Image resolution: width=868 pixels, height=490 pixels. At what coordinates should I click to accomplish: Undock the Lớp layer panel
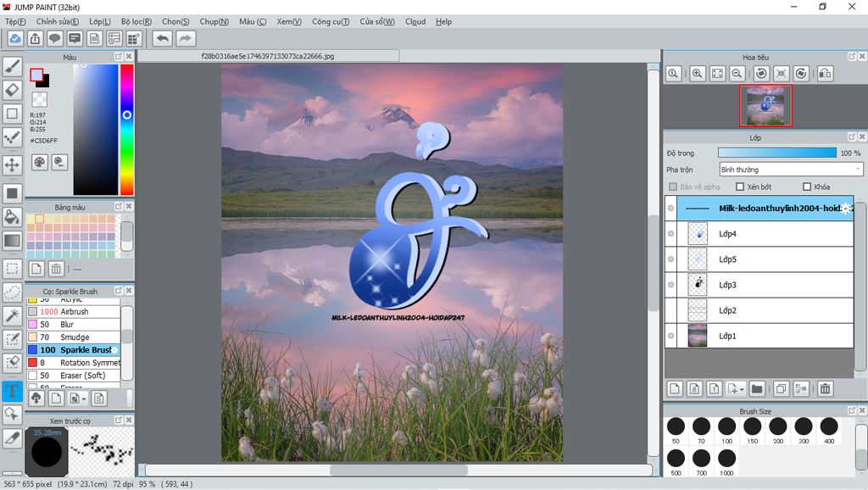click(x=852, y=136)
